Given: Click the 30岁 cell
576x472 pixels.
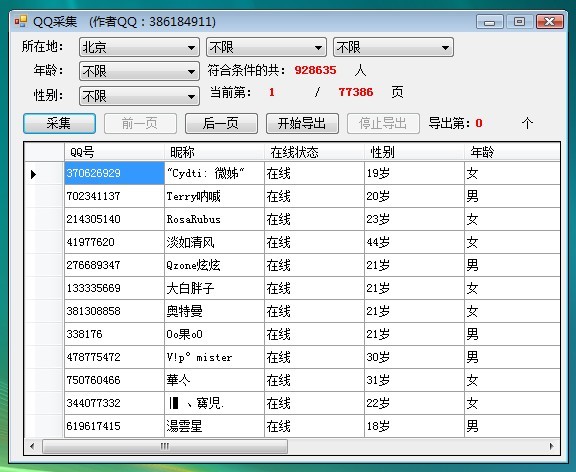Looking at the screenshot, I should click(x=414, y=357).
